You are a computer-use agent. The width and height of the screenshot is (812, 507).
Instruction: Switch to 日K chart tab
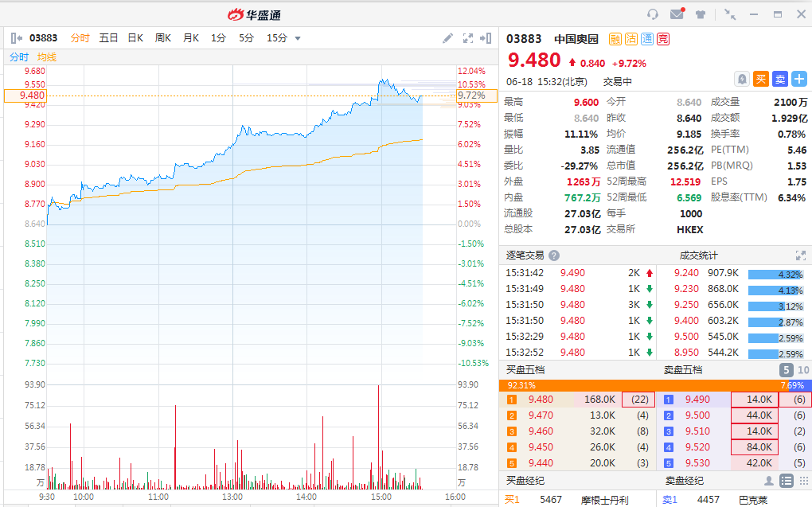(x=135, y=37)
